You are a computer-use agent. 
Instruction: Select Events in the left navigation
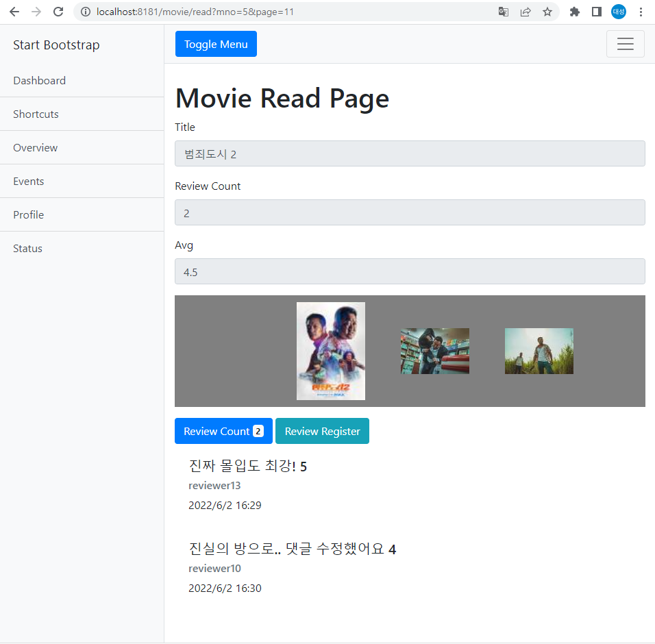pyautogui.click(x=28, y=181)
